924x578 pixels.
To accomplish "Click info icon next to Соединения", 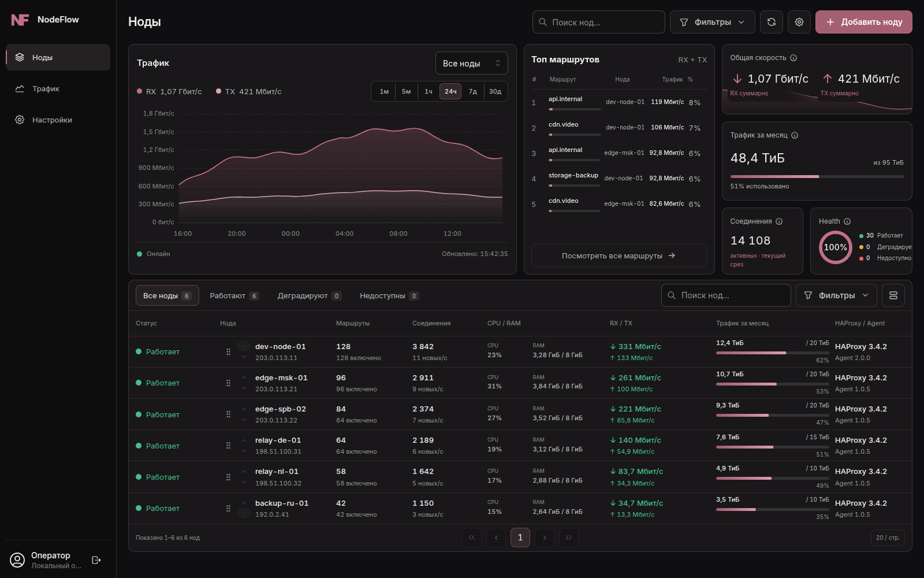I will (779, 221).
